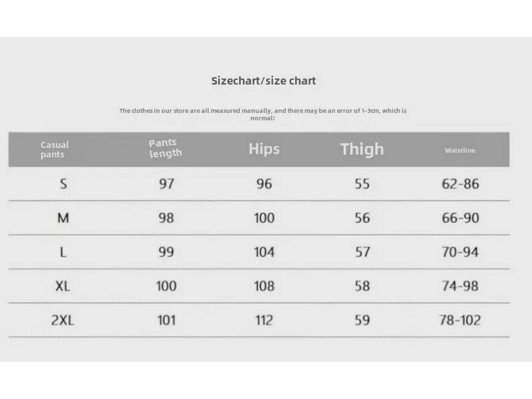Select hips value 100 in M row
Image resolution: width=532 pixels, height=399 pixels.
(264, 218)
